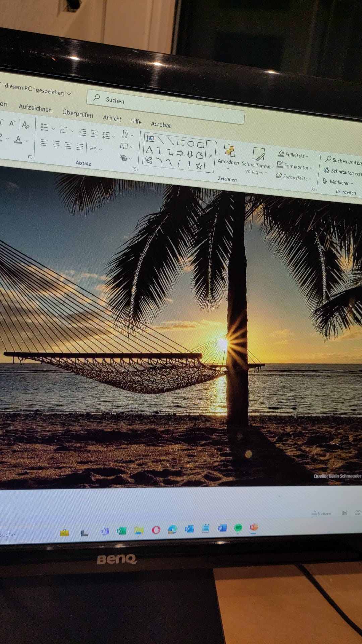Open the Fülleffekt dropdown
Screen dimensions: 362x644
(293, 155)
